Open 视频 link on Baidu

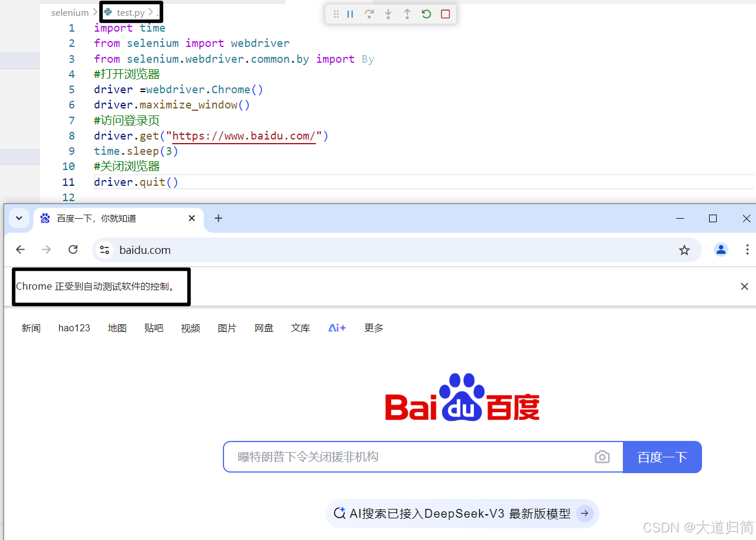point(191,328)
